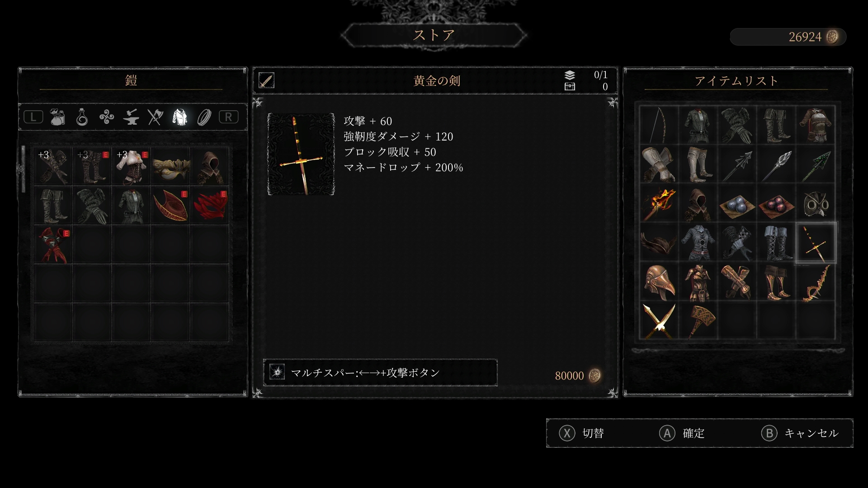Select the item pouch category icon
Screen dimensions: 868x488
pyautogui.click(x=57, y=117)
